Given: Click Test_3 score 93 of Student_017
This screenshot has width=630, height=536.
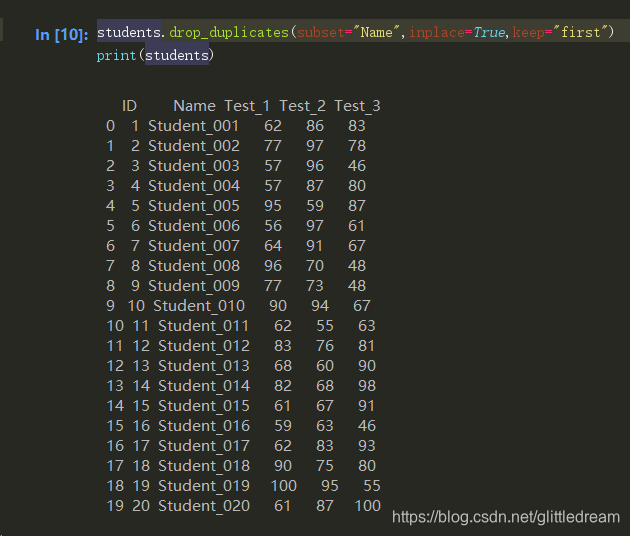Looking at the screenshot, I should coord(367,446).
